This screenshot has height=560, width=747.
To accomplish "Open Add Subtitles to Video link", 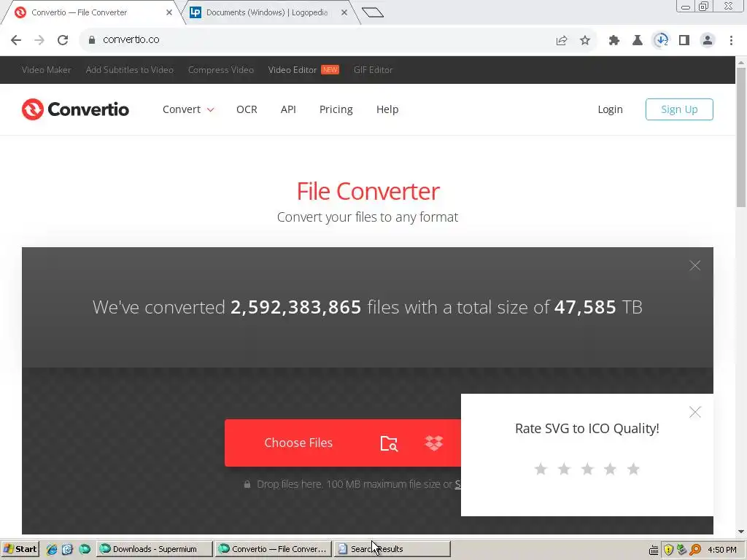I will coord(130,70).
